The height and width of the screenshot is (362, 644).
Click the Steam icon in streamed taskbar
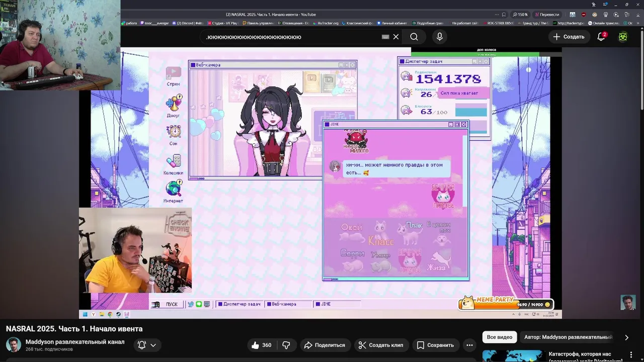tap(118, 314)
